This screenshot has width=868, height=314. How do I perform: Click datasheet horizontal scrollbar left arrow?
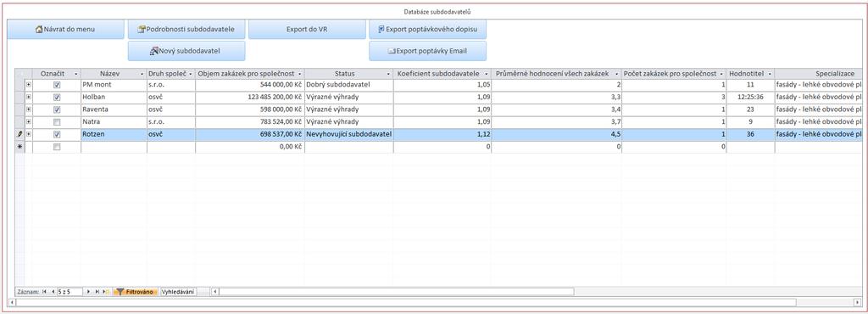(215, 291)
